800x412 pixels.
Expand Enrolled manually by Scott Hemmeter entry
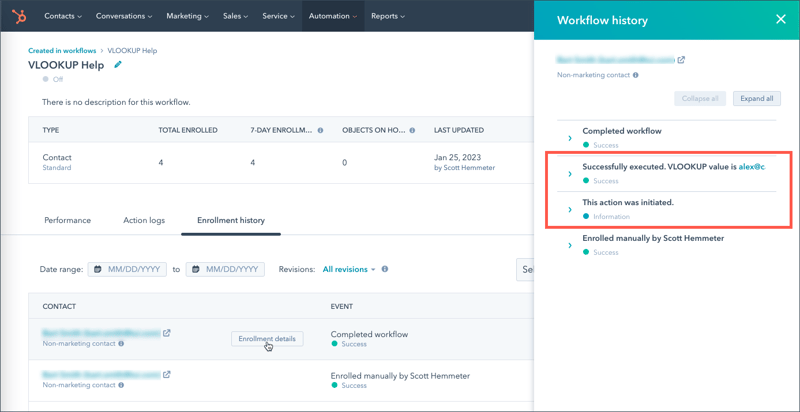click(570, 245)
